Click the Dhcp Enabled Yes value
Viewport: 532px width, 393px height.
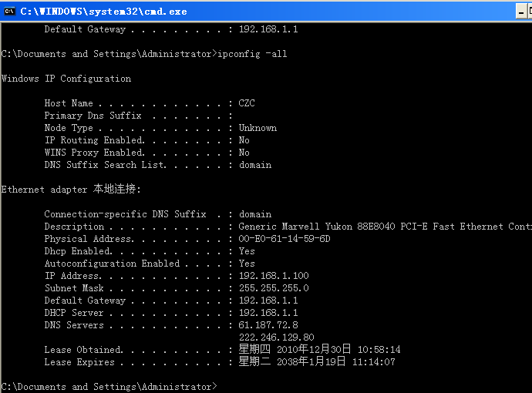point(247,251)
